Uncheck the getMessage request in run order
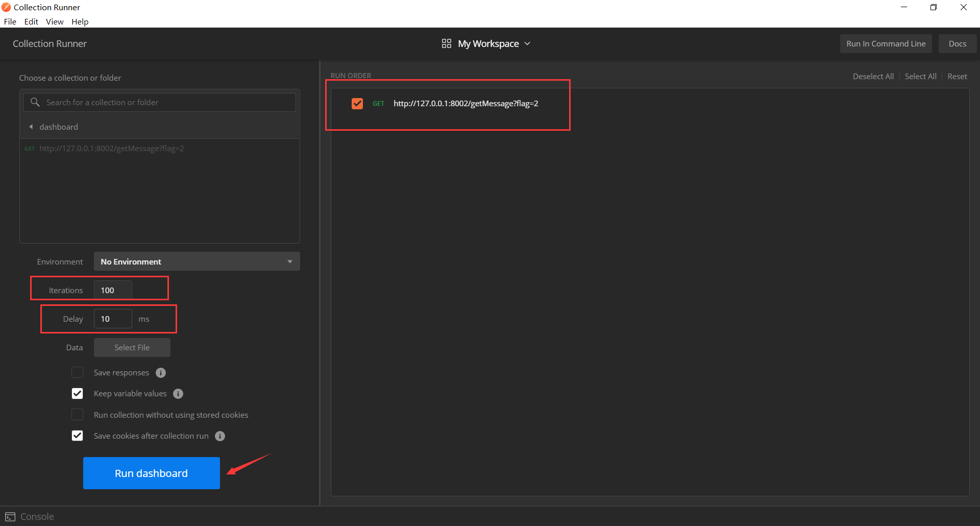Image resolution: width=980 pixels, height=526 pixels. pyautogui.click(x=357, y=103)
